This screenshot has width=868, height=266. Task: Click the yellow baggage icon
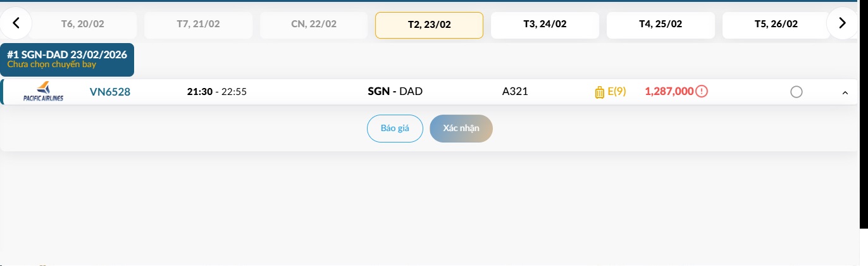click(600, 92)
